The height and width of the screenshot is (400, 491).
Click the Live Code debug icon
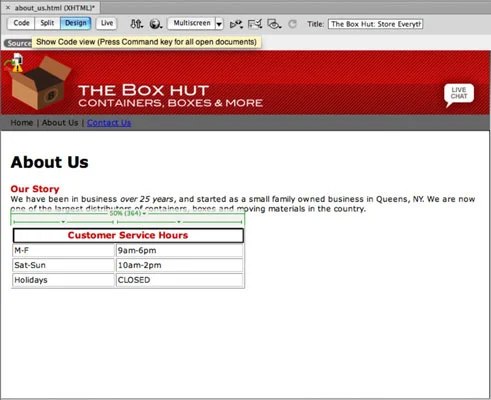click(236, 24)
